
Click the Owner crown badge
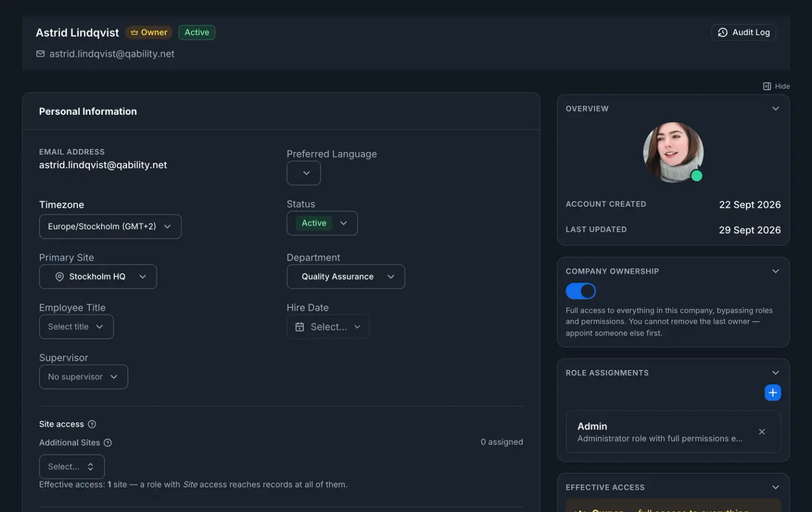[x=149, y=32]
